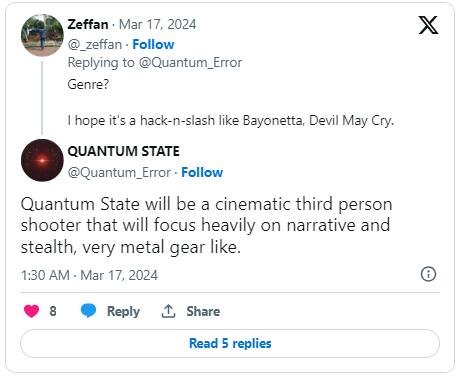The height and width of the screenshot is (376, 460).
Task: Click the blue reply bubble icon
Action: (x=88, y=311)
